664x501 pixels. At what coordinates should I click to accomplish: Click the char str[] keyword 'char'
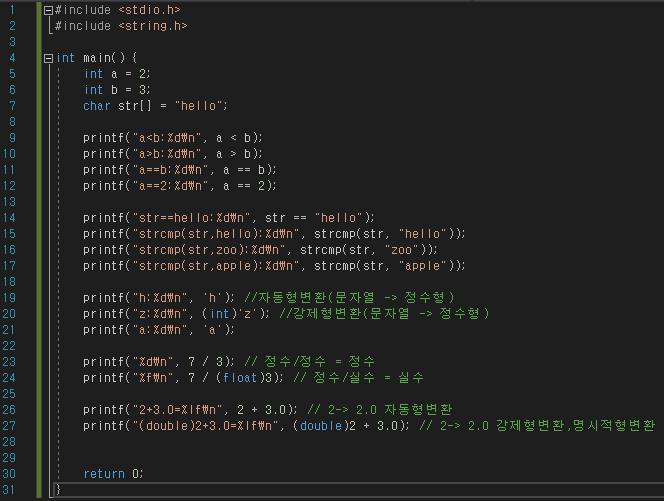click(x=97, y=106)
